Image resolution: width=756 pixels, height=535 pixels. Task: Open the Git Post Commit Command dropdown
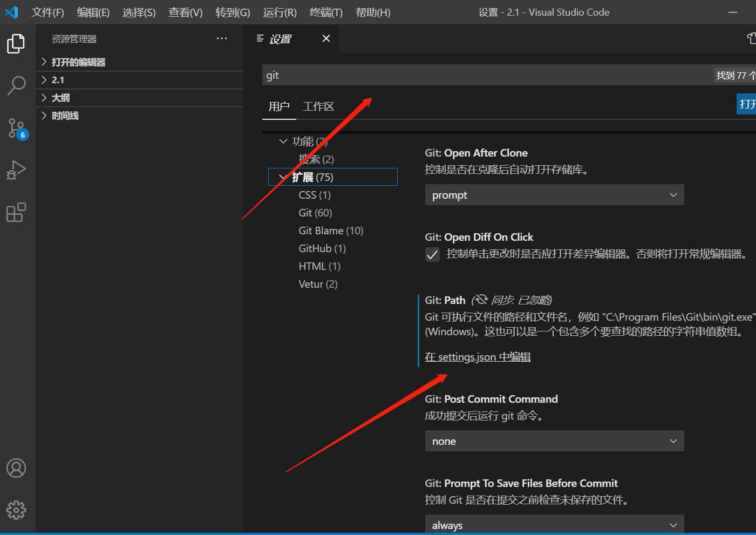click(554, 441)
